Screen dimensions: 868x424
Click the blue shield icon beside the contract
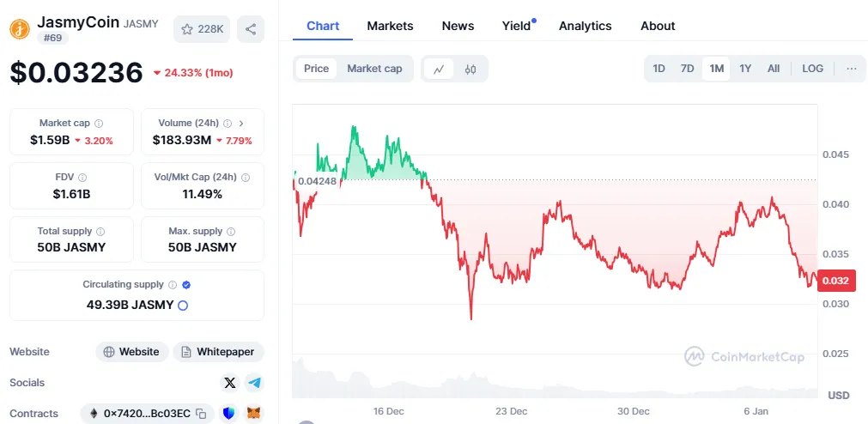(x=228, y=414)
